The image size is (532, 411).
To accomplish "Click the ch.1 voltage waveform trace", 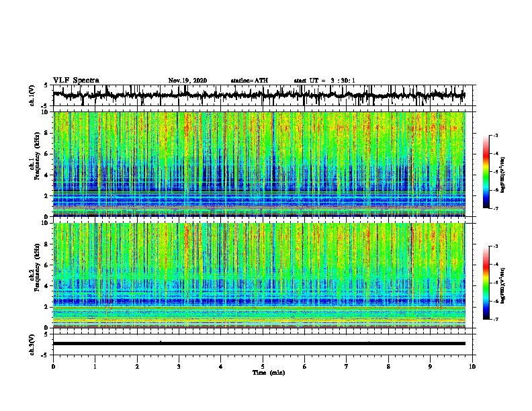I will [x=259, y=95].
